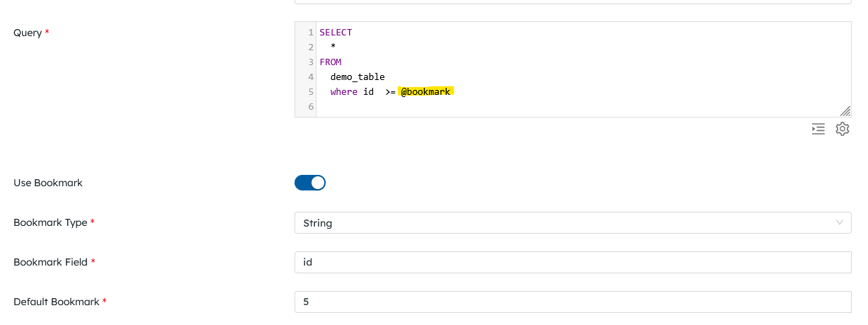Viewport: 868px width, 325px height.
Task: Click the where keyword on line five
Action: click(344, 92)
